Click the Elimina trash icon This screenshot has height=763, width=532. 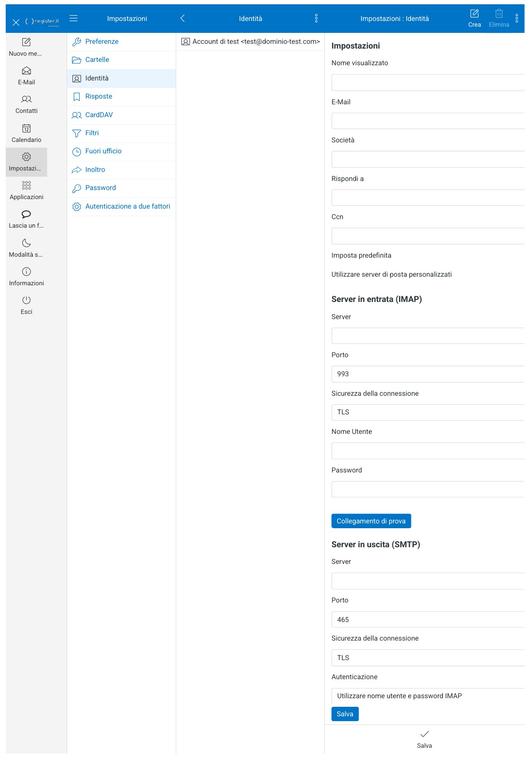(x=499, y=14)
